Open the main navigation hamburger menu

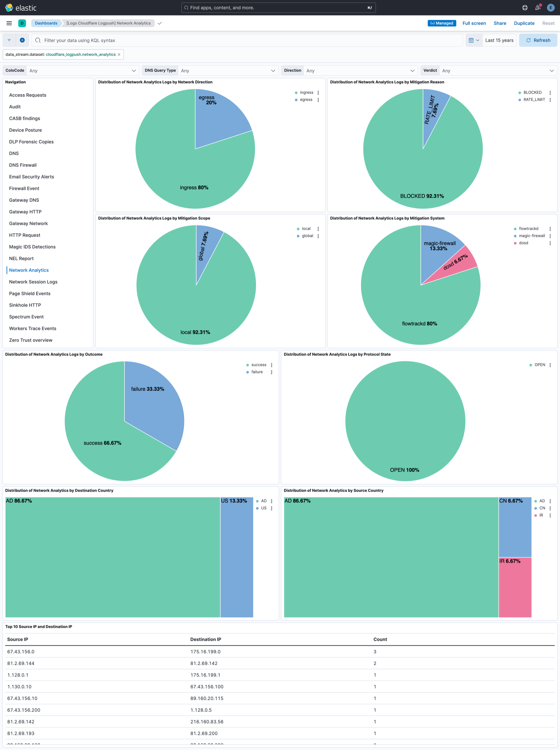tap(9, 23)
